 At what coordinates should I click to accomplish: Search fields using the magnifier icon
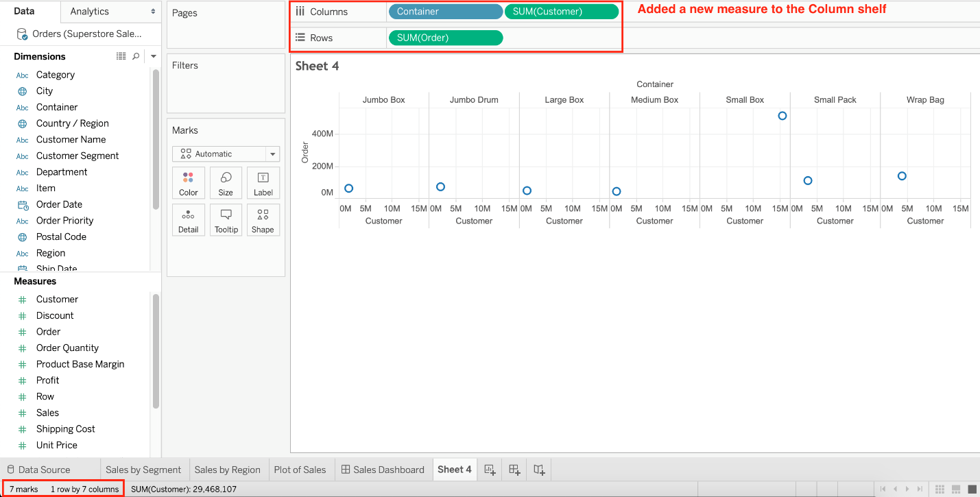click(136, 56)
